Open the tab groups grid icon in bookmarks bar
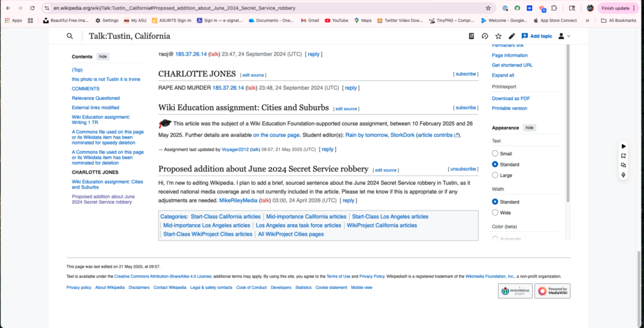The width and height of the screenshot is (644, 328). (x=30, y=20)
